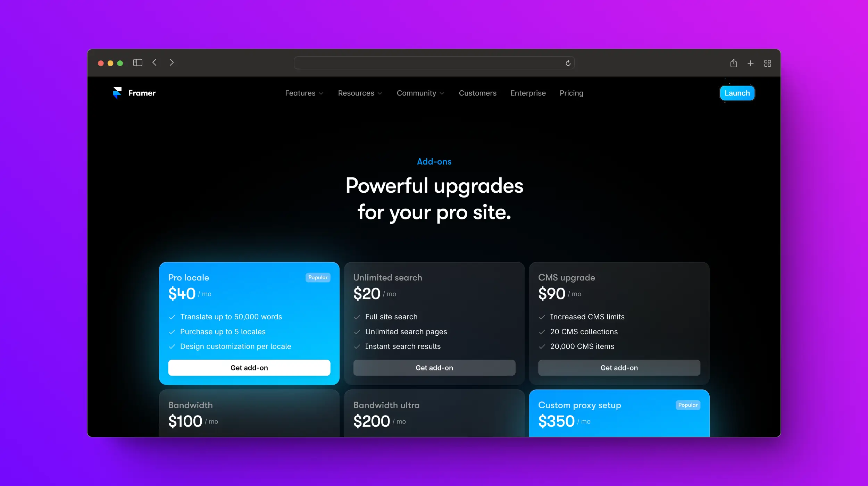The image size is (868, 486).
Task: Click the Enterprise navigation link
Action: (528, 93)
